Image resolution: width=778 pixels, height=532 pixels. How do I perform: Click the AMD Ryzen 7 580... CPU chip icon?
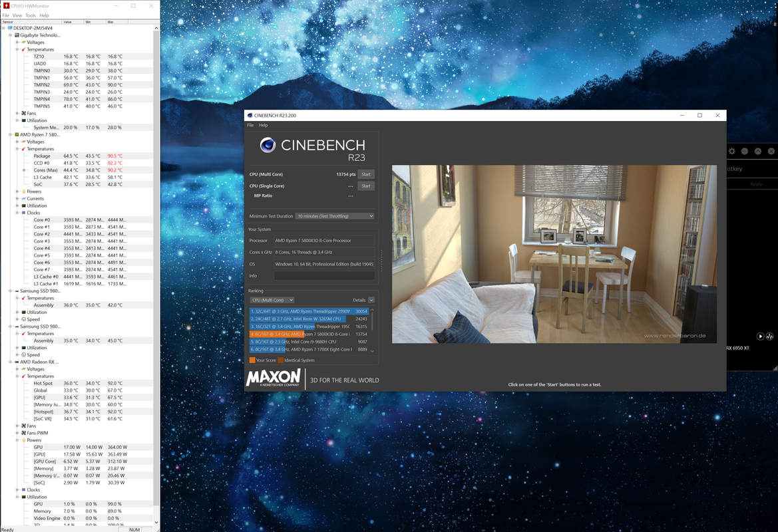click(17, 134)
